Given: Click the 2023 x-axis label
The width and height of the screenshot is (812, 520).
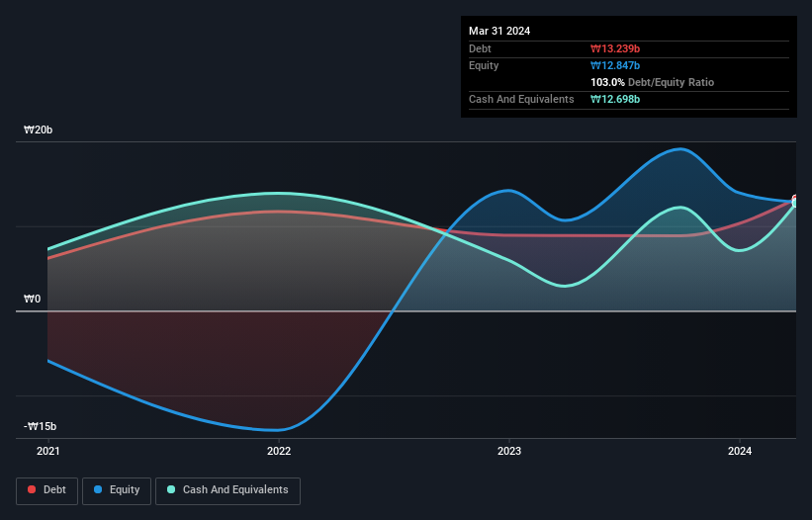Looking at the screenshot, I should [509, 451].
